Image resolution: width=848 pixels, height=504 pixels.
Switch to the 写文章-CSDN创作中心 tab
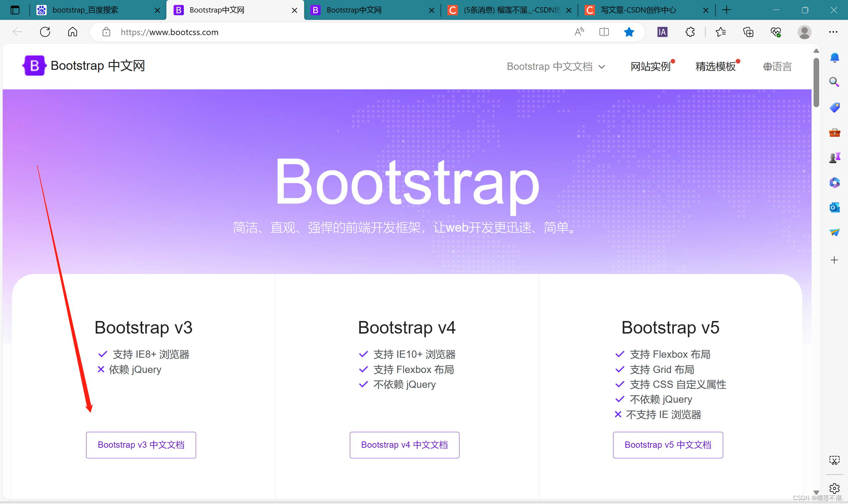tap(638, 10)
